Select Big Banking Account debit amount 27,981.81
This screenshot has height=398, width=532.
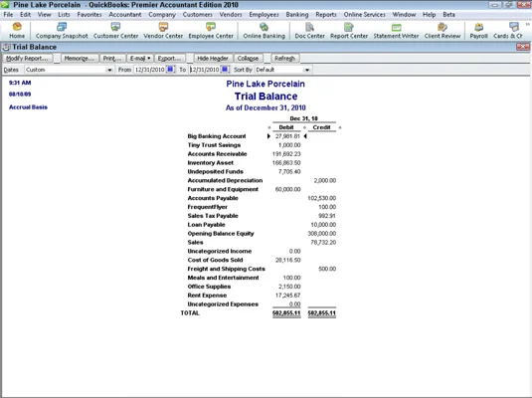pyautogui.click(x=287, y=136)
